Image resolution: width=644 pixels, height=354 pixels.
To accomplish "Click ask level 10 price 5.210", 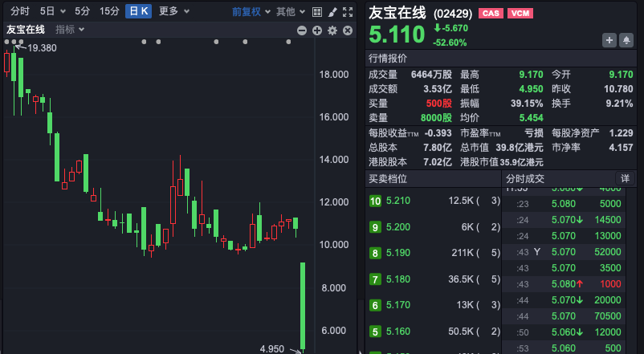I will pos(398,201).
